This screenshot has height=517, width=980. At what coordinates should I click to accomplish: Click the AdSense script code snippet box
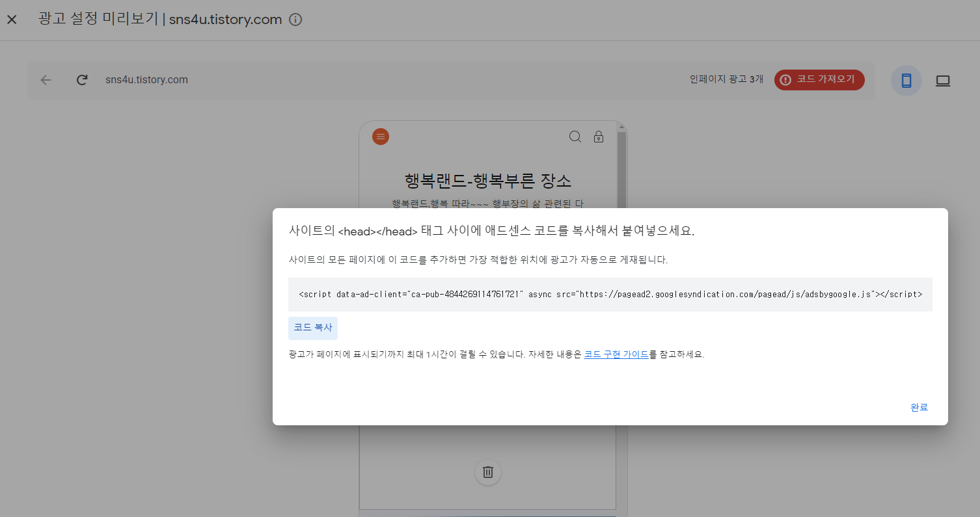pyautogui.click(x=610, y=294)
